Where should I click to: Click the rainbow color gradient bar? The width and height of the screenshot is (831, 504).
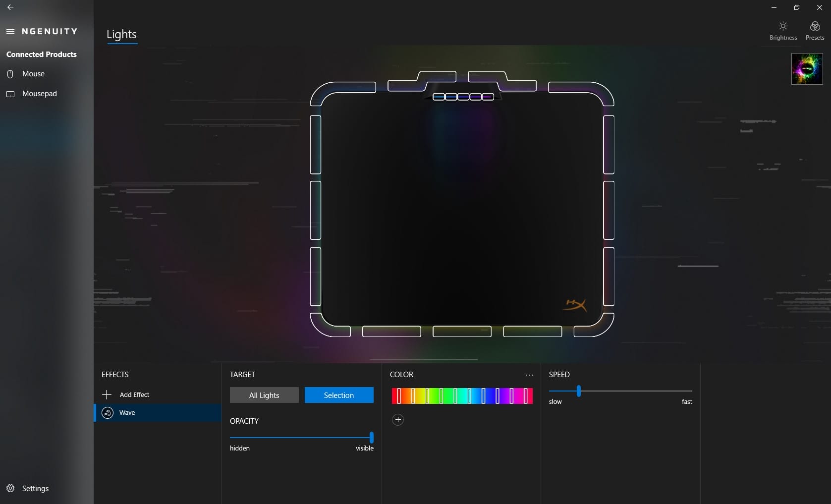[462, 396]
